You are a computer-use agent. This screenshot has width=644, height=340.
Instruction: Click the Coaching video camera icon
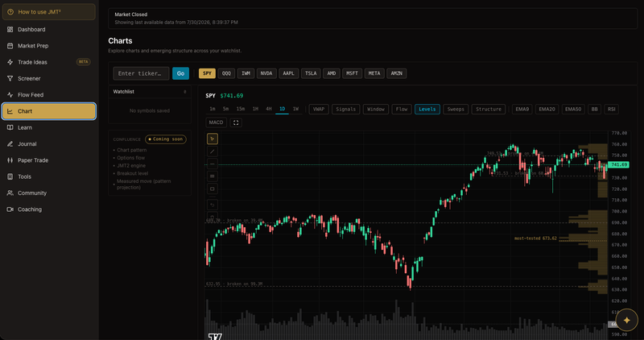[10, 209]
